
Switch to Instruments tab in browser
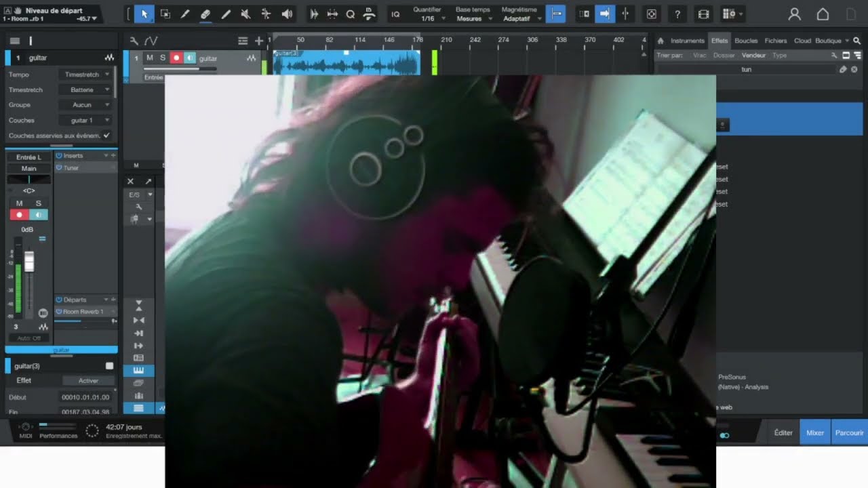pos(688,41)
